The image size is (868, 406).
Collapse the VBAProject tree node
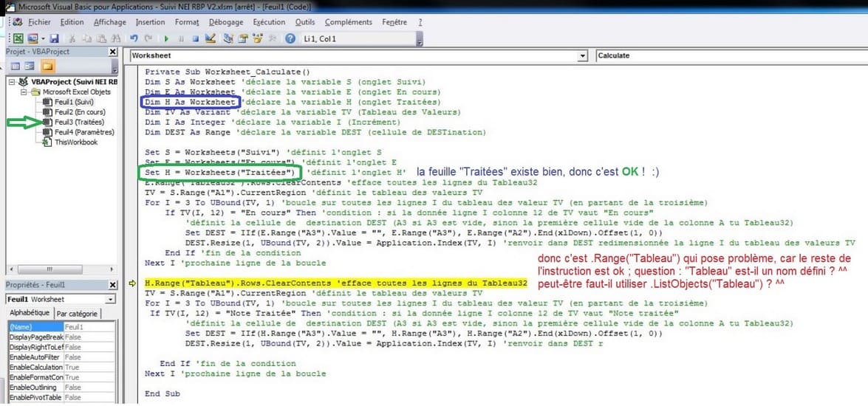[x=13, y=82]
